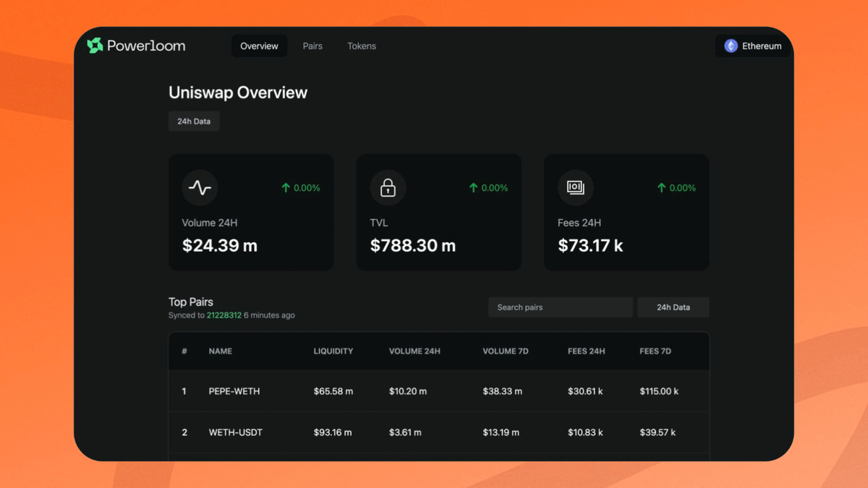Click the $788.30 m TVL value
This screenshot has width=868, height=488.
[x=413, y=246]
